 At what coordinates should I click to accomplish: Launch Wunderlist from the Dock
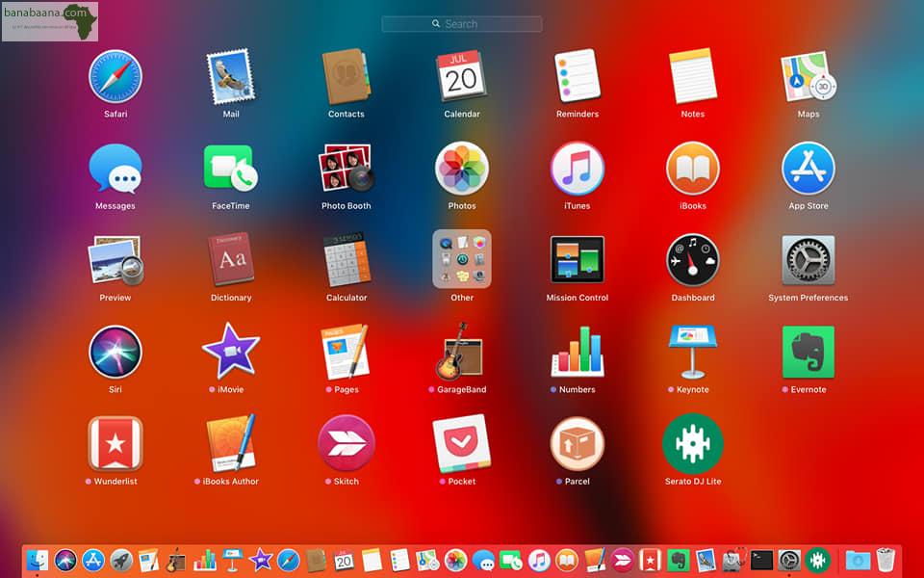point(650,560)
